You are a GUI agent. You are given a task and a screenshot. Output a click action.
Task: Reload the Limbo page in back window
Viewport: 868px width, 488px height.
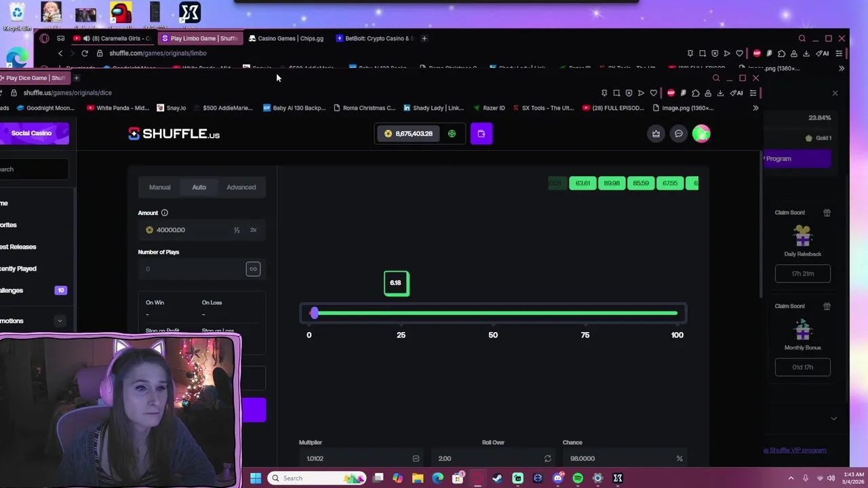tap(85, 53)
